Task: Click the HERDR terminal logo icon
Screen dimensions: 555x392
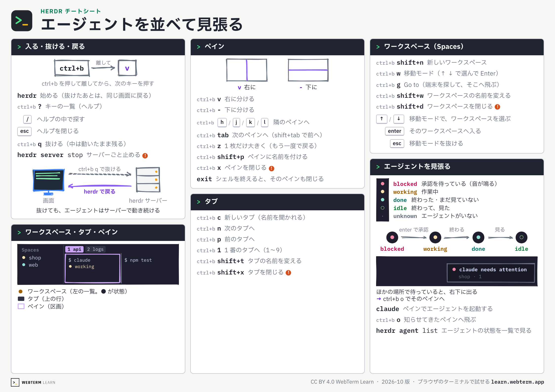Action: coord(22,21)
